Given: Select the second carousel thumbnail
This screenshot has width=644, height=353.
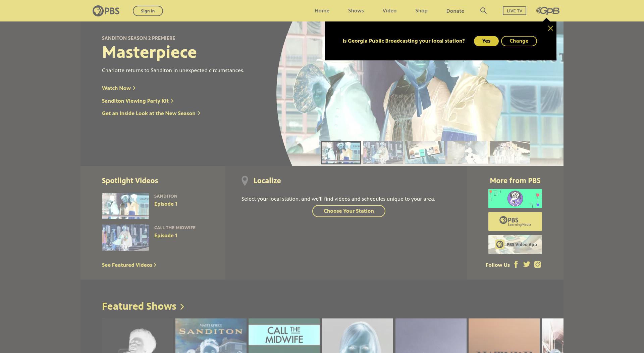Looking at the screenshot, I should tap(383, 152).
